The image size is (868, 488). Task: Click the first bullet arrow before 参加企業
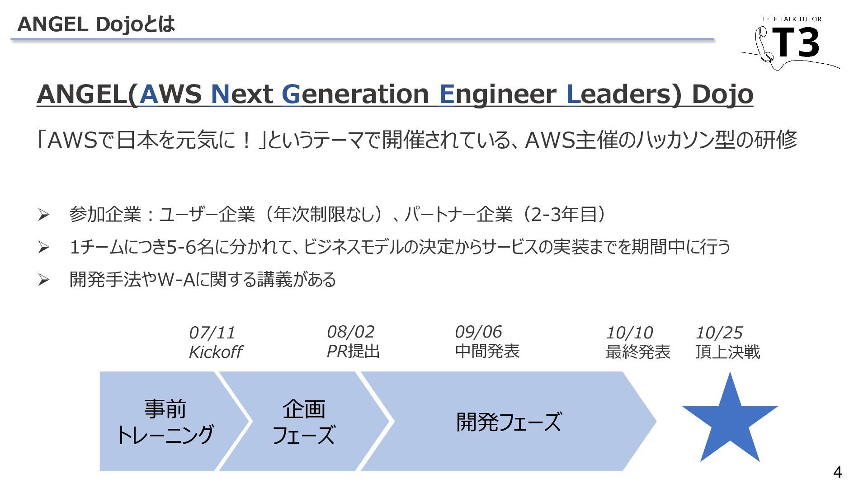pyautogui.click(x=43, y=215)
